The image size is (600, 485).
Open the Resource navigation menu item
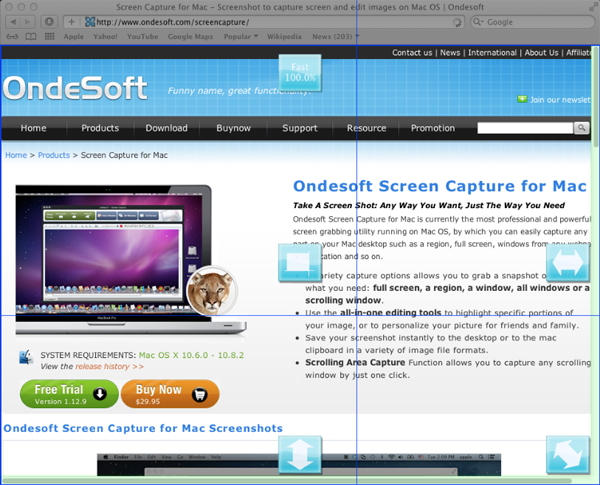point(366,128)
